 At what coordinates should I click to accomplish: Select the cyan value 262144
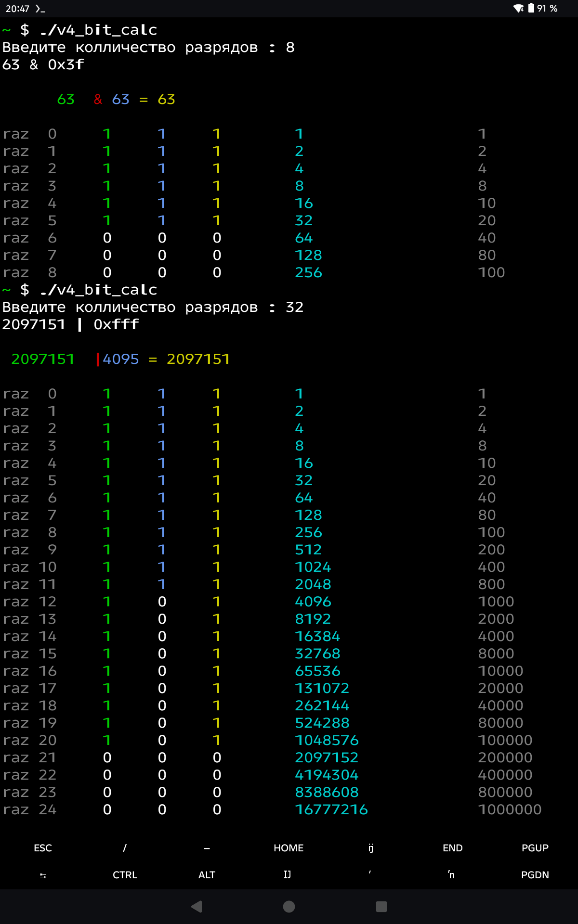coord(322,706)
